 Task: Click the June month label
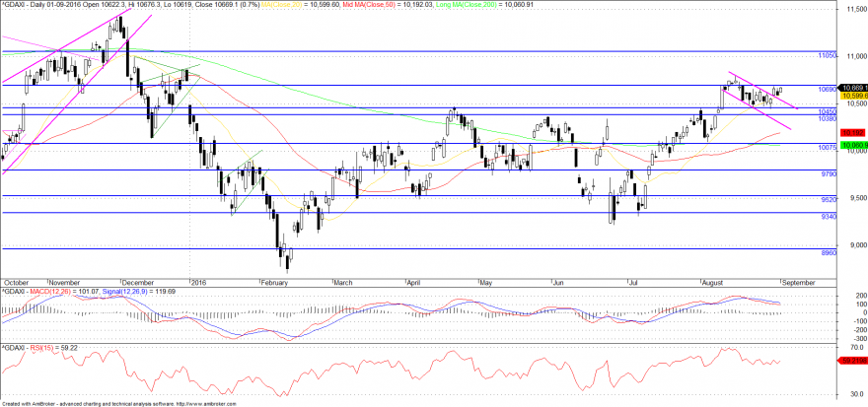coord(559,283)
